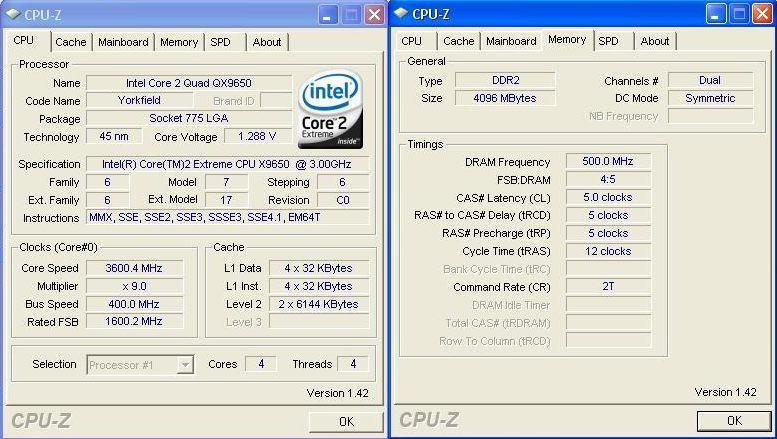Screen dimensions: 777x439
Task: Click Cycle Time tRAS 12 clocks value
Action: tap(609, 251)
